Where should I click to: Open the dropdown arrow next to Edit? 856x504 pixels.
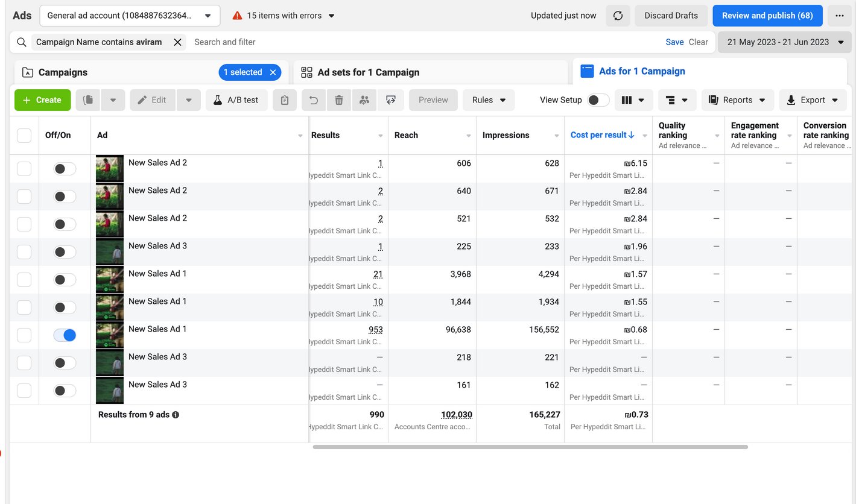pos(189,100)
